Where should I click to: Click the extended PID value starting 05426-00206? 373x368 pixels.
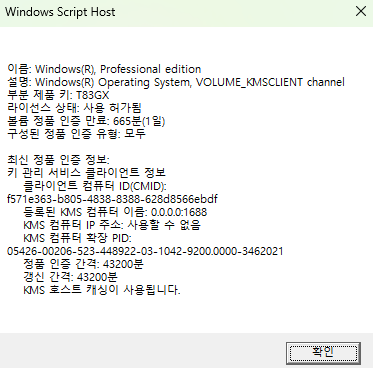click(x=145, y=251)
